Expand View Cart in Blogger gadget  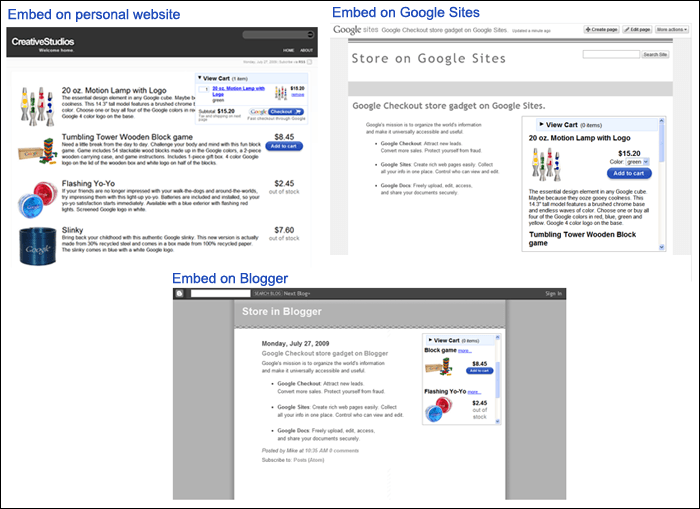coord(430,340)
